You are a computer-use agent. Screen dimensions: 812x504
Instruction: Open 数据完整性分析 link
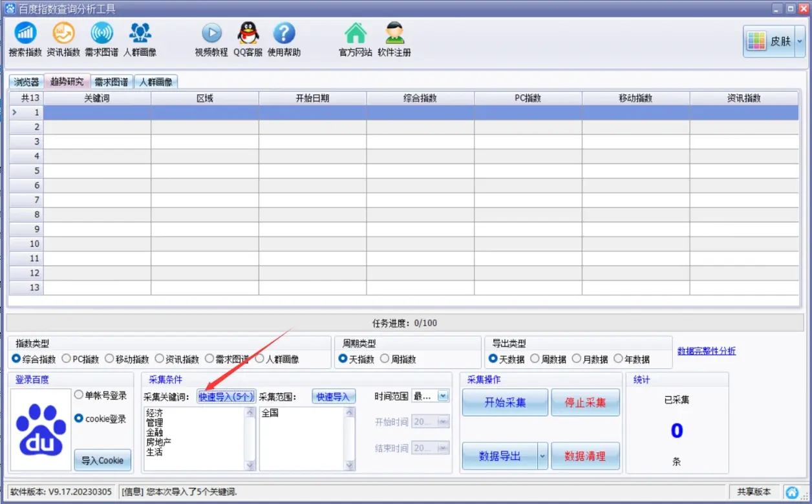click(706, 351)
